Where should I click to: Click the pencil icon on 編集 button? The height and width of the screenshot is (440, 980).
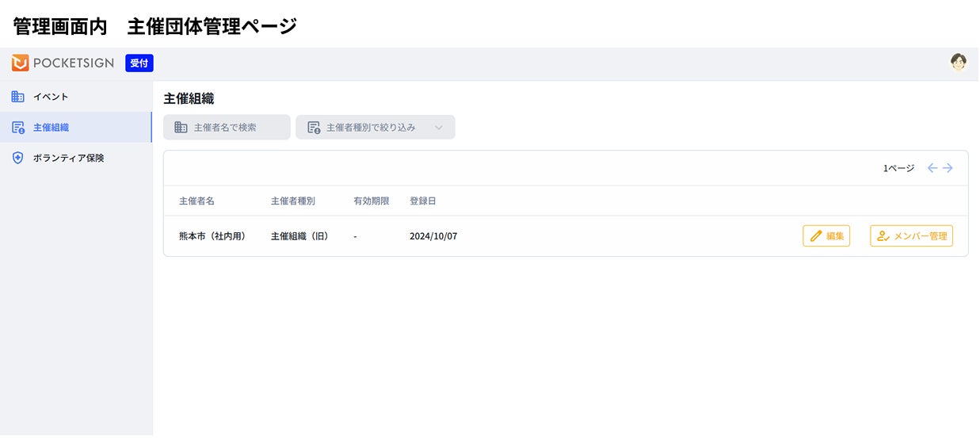click(x=816, y=236)
